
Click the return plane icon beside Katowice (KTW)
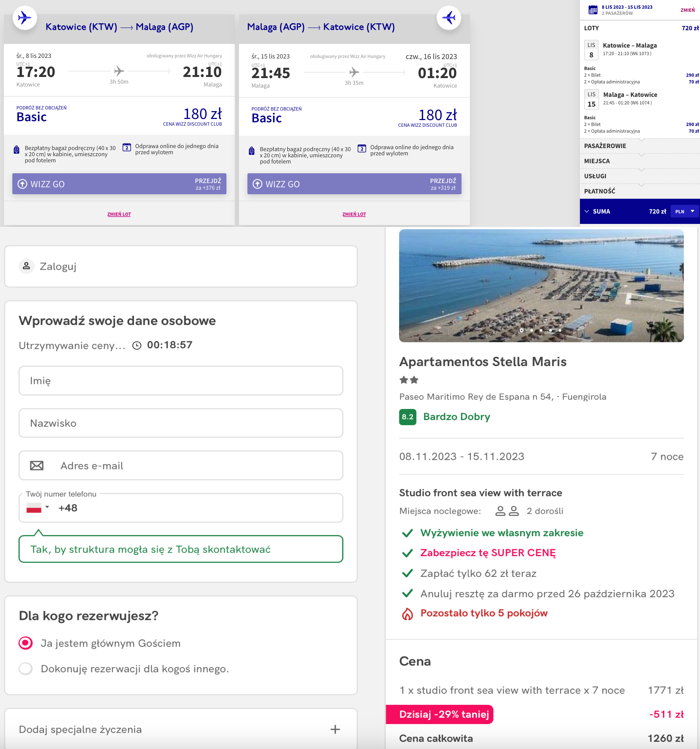[449, 17]
